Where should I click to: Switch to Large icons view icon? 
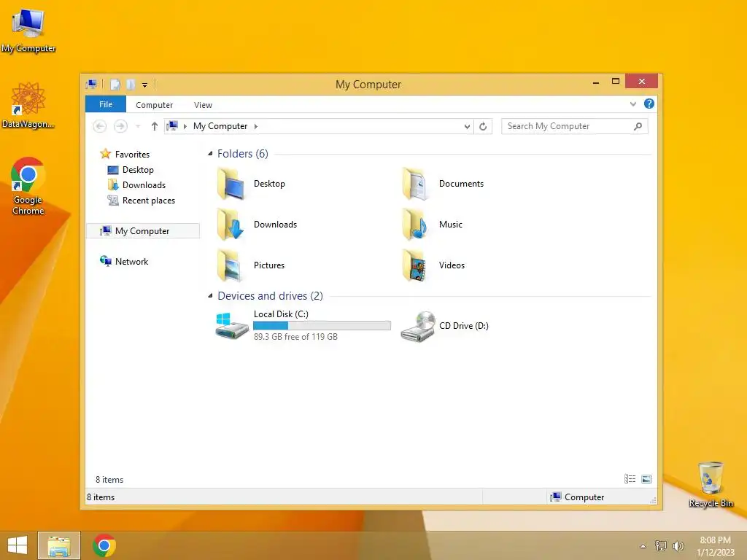click(646, 479)
